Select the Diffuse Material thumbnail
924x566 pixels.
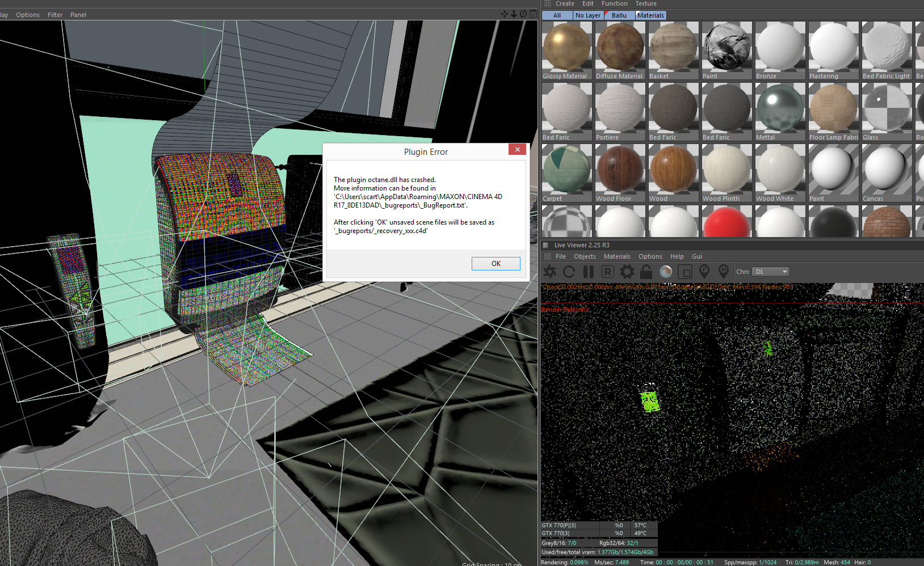click(x=620, y=50)
